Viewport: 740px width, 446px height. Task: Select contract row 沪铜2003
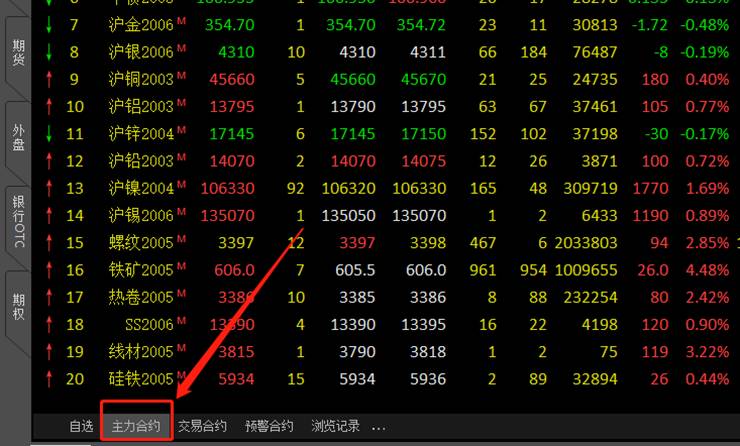coord(386,79)
